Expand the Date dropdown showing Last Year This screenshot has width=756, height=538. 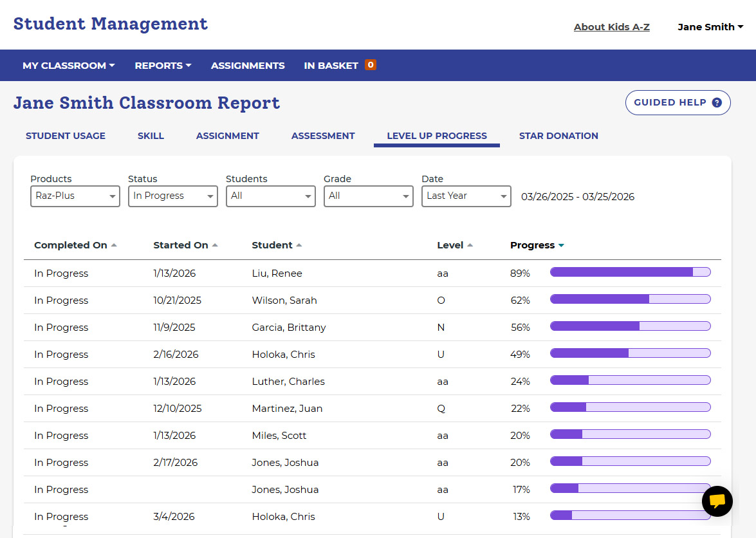pos(466,196)
